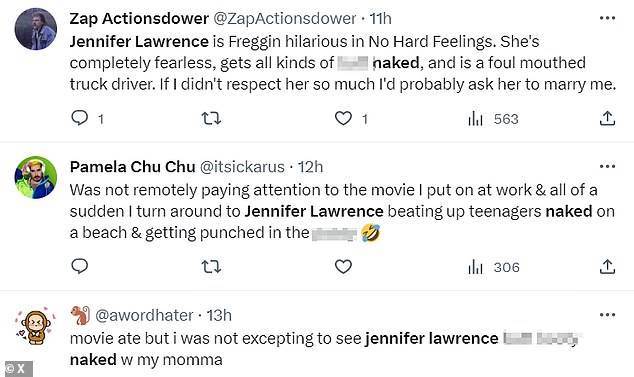The image size is (634, 377).
Task: Open more options on @awordhater's tweet
Action: (x=607, y=315)
